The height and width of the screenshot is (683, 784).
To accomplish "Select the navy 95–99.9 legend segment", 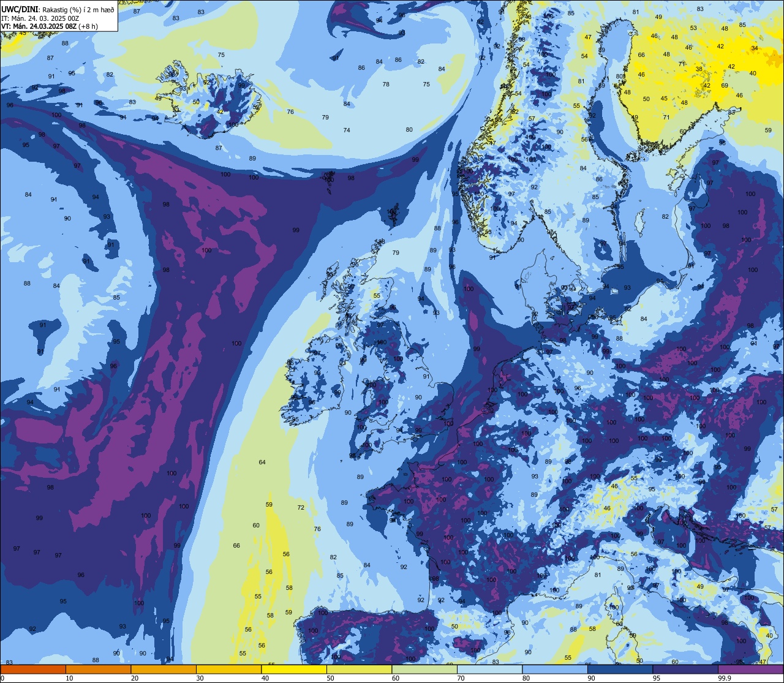I will point(686,670).
